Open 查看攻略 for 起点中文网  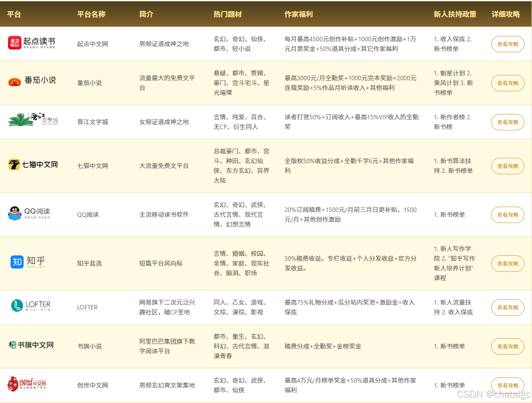coord(508,44)
